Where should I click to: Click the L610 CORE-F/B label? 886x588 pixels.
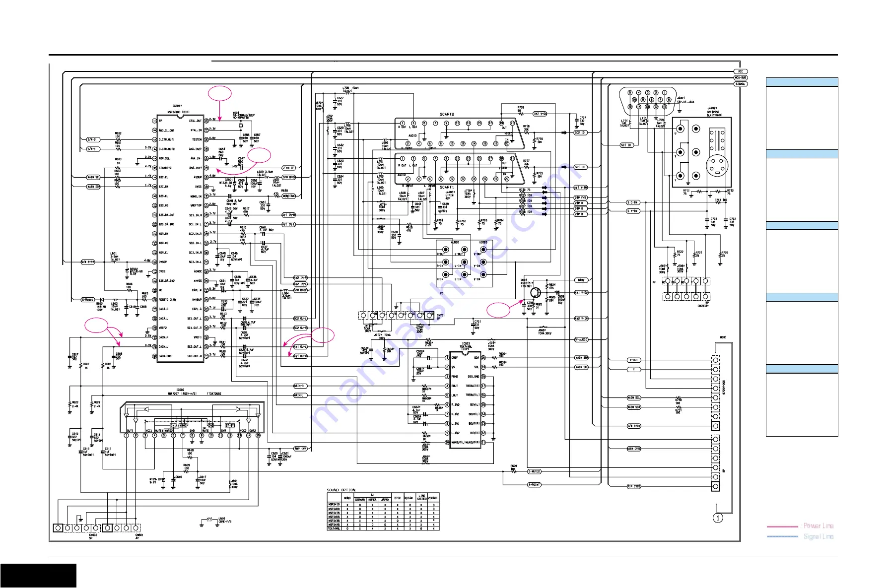click(224, 520)
